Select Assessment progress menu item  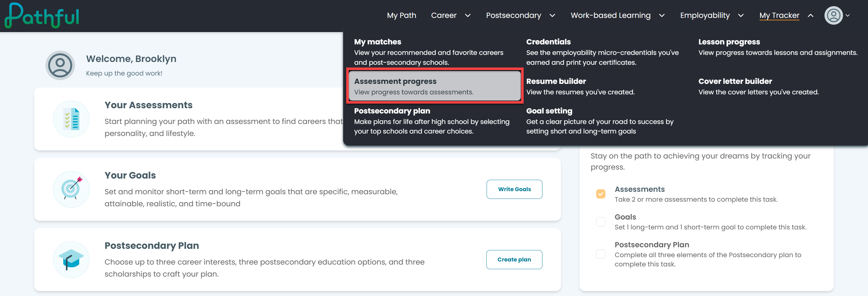click(x=435, y=86)
